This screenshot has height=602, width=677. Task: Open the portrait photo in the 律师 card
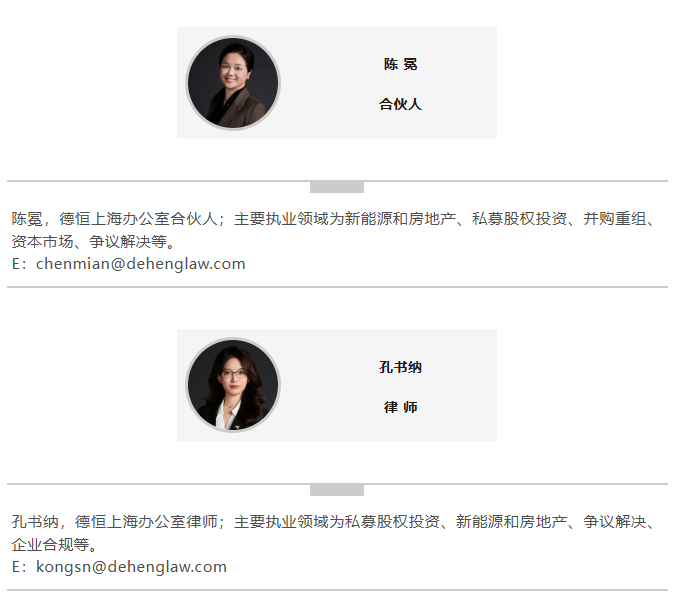point(233,385)
